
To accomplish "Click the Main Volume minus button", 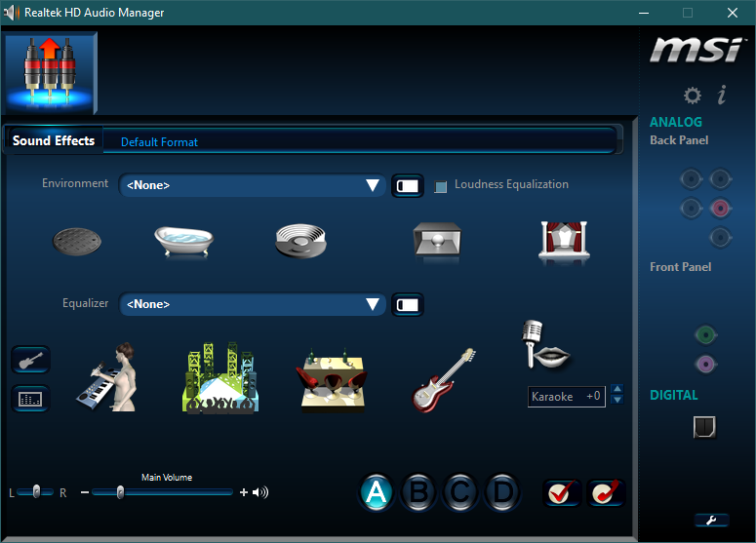I will coord(85,492).
